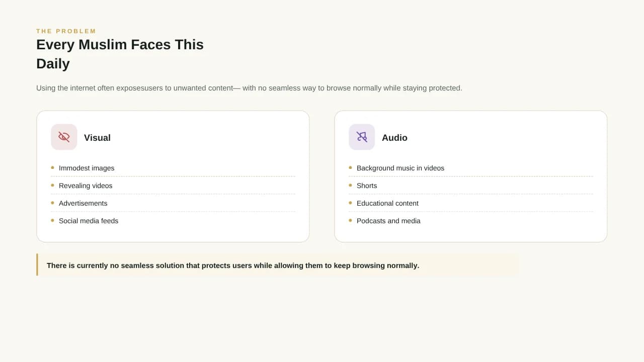
Task: Click the no seamless solution callout box
Action: pos(277,265)
